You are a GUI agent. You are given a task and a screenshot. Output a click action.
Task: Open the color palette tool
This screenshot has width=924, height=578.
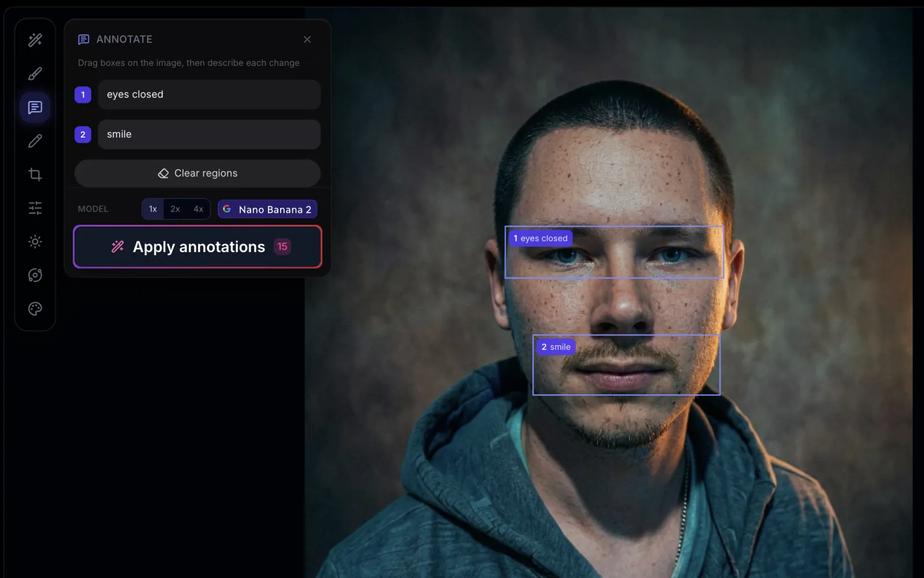pyautogui.click(x=35, y=309)
